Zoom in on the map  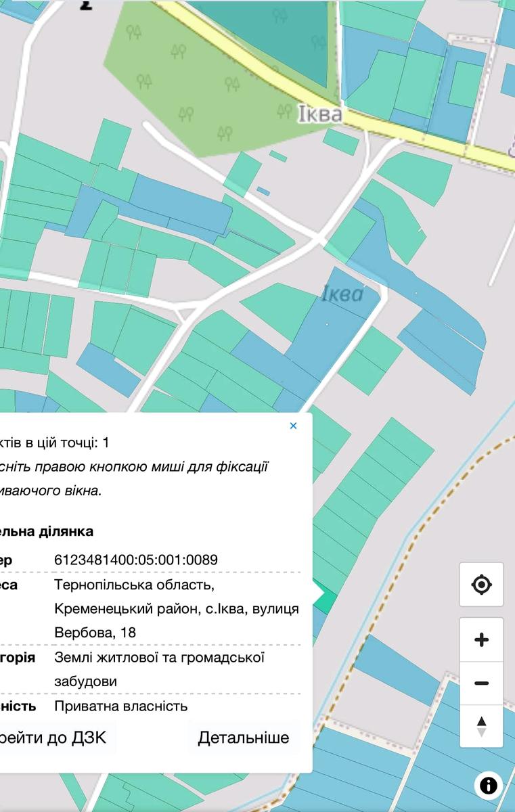click(x=481, y=639)
